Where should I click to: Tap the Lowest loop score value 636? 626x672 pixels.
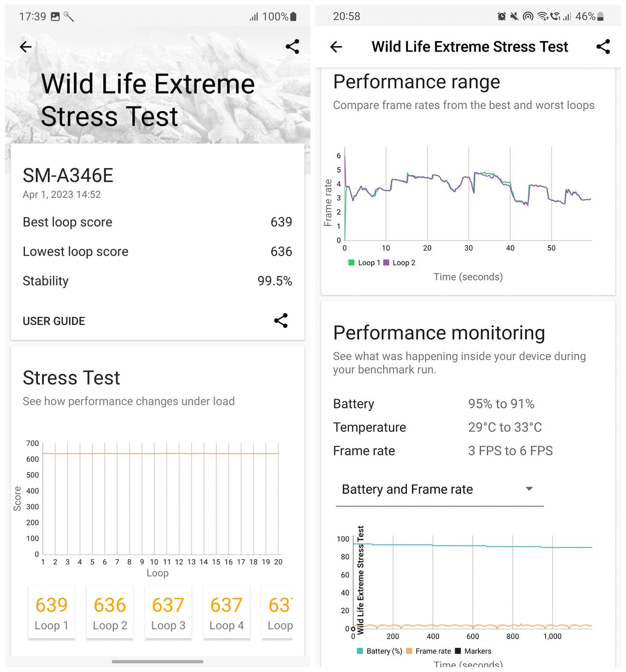click(x=281, y=252)
